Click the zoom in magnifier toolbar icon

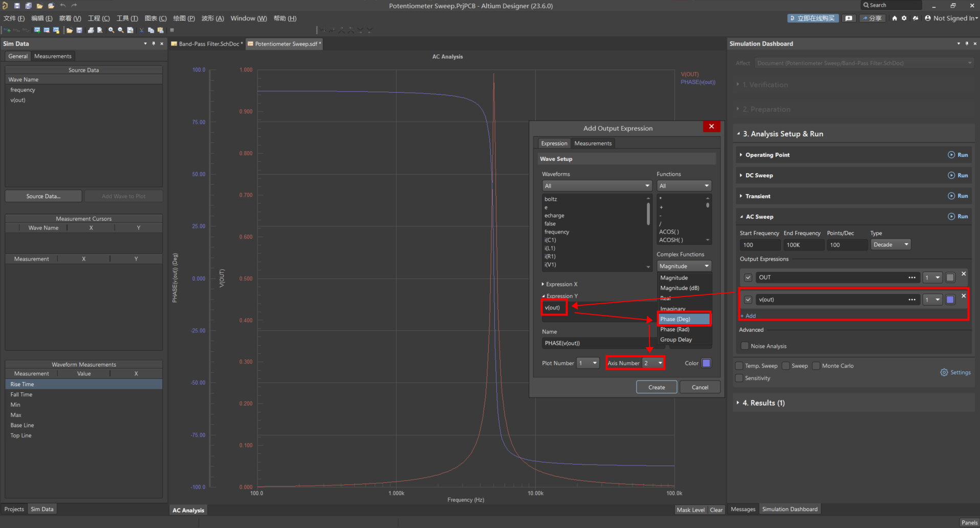coord(111,30)
